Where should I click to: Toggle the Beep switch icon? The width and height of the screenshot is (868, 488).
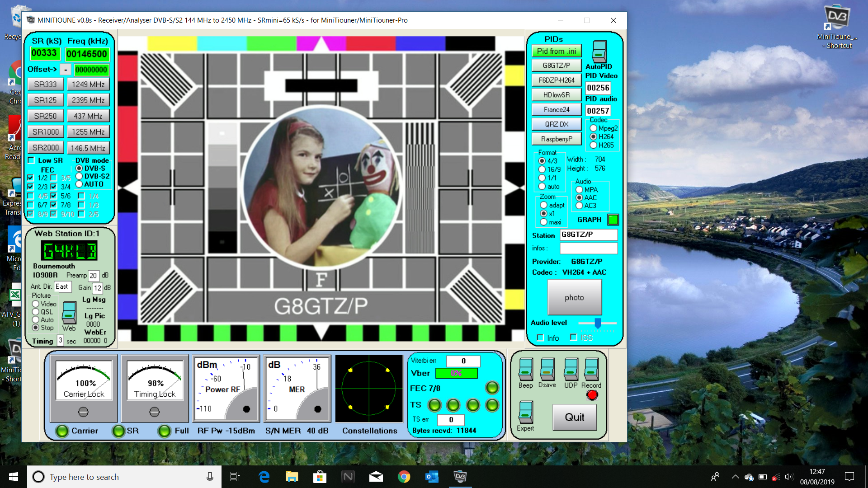tap(525, 371)
